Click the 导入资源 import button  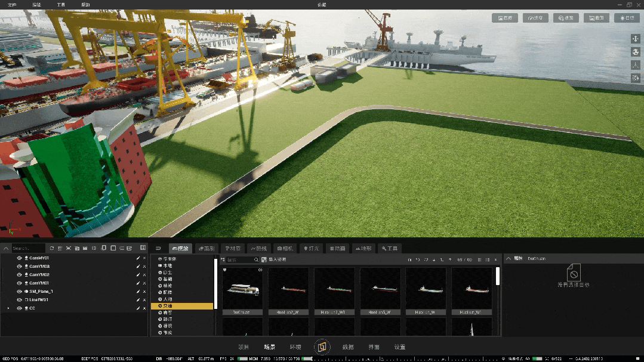pos(274,260)
